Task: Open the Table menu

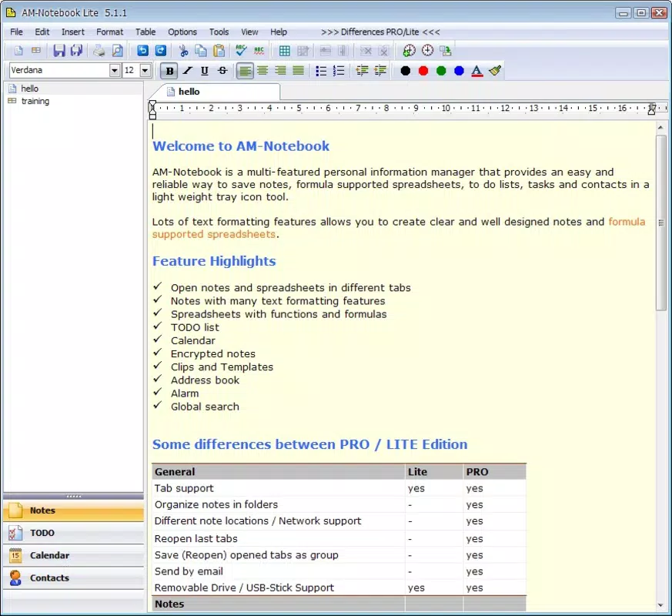Action: click(x=145, y=32)
